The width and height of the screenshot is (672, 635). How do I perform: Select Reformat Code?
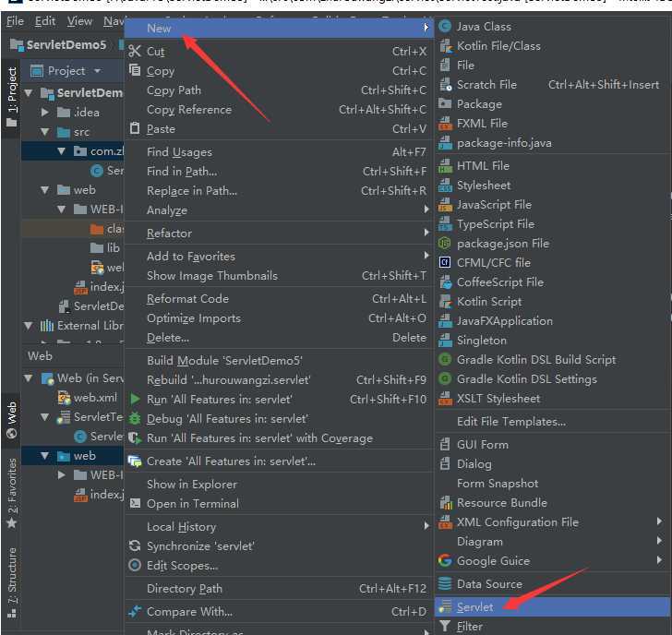click(279, 299)
